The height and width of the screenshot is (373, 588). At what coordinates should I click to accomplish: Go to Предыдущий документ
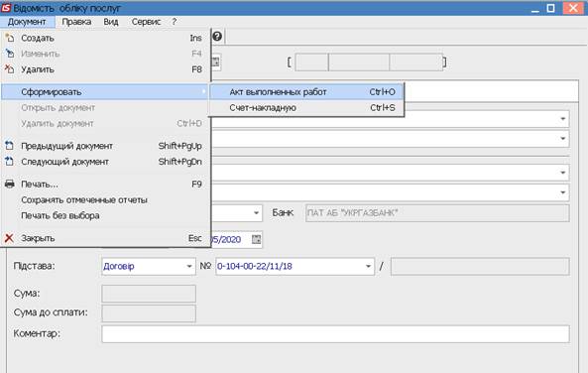(105, 146)
